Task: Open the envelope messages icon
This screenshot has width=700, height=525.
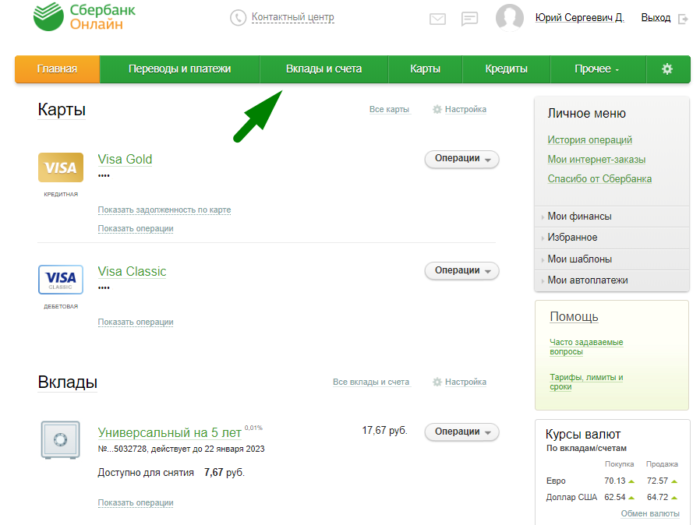Action: [437, 19]
